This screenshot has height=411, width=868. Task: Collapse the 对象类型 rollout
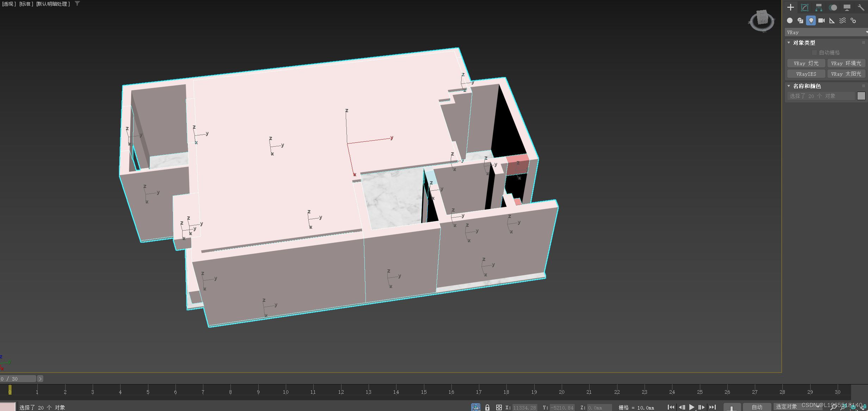(x=804, y=43)
